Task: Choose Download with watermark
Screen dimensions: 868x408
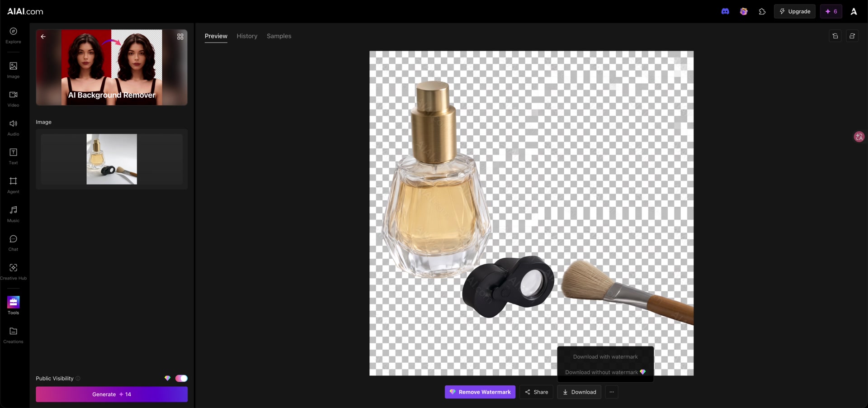Action: (605, 357)
